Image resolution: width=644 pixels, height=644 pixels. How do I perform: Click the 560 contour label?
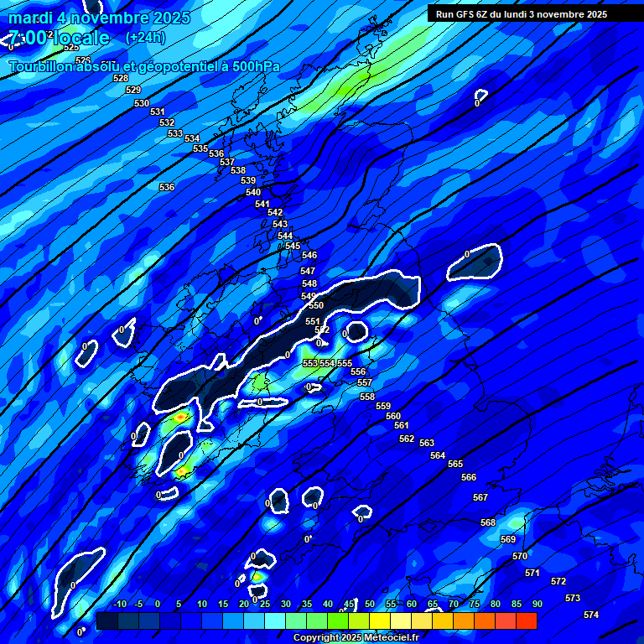393,416
